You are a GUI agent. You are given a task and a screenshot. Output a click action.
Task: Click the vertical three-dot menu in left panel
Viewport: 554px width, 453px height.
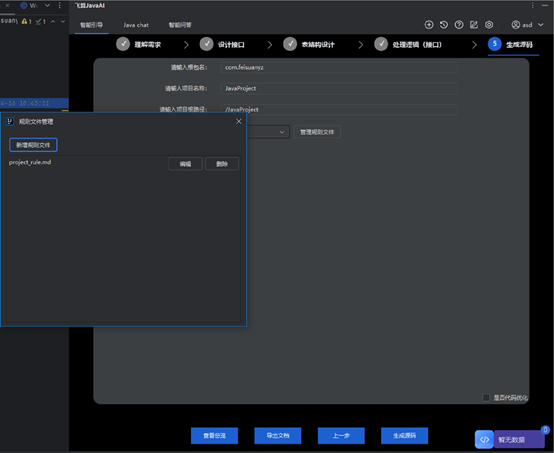(59, 5)
